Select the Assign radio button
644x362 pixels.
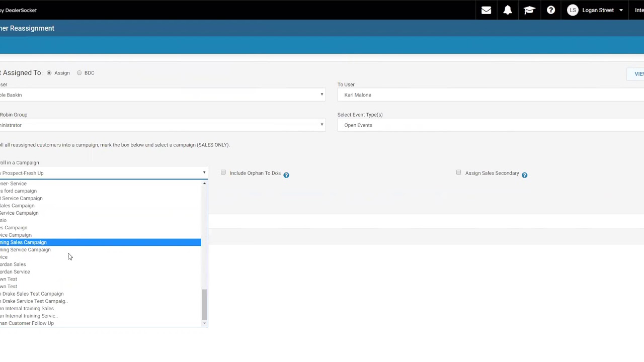[49, 73]
